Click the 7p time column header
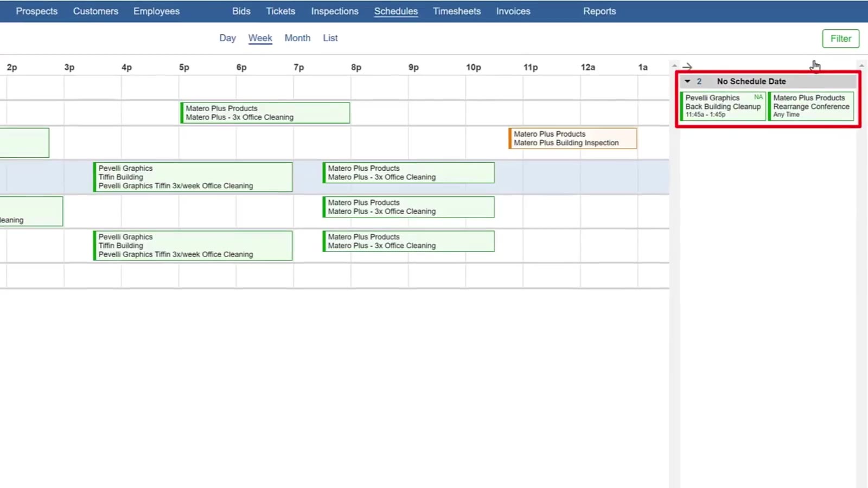868x488 pixels. [299, 67]
